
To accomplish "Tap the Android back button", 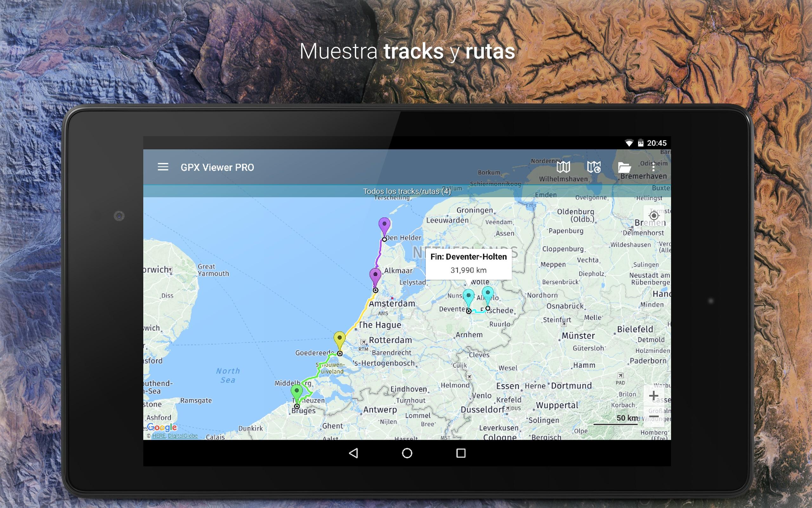I will 354,453.
